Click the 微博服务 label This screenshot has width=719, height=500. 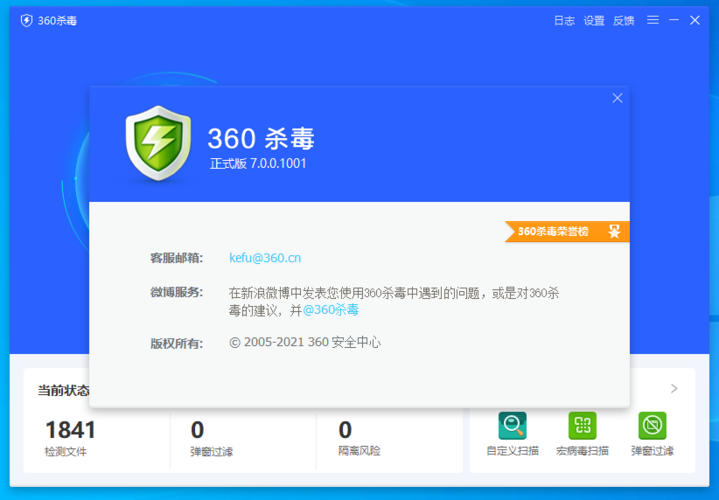(x=177, y=292)
